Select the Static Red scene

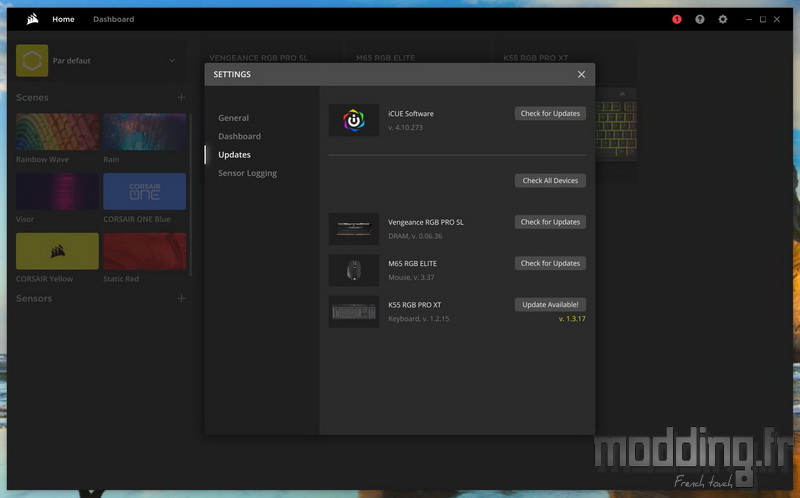tap(144, 251)
